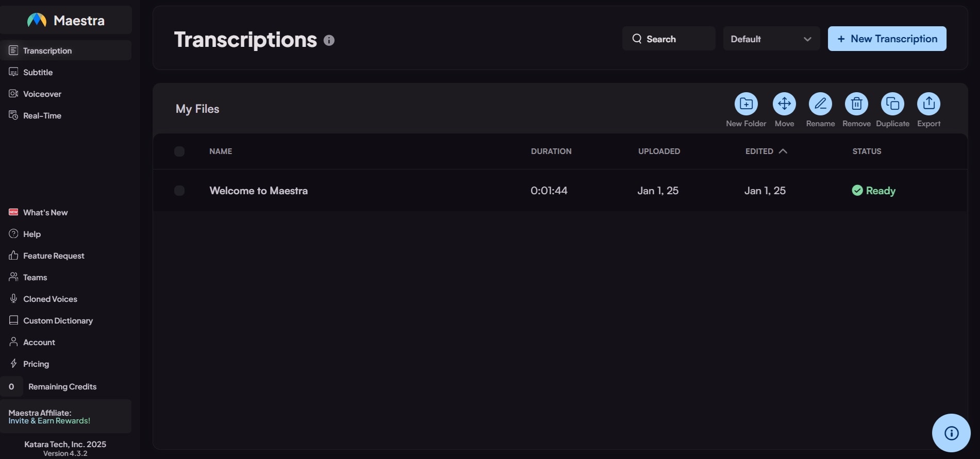Follow the Invite & Earn Rewards link
The width and height of the screenshot is (980, 459).
tap(49, 421)
